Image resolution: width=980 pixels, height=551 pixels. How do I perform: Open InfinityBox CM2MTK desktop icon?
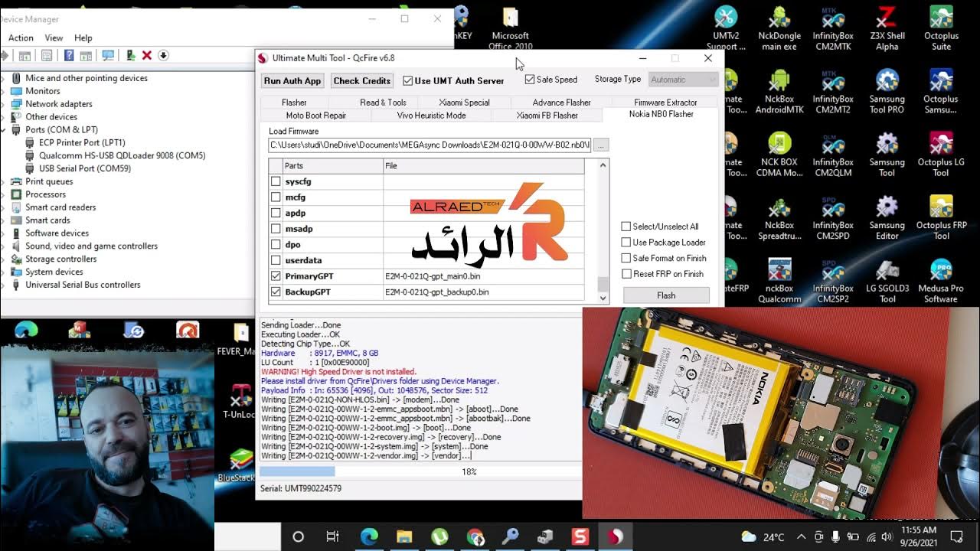833,28
